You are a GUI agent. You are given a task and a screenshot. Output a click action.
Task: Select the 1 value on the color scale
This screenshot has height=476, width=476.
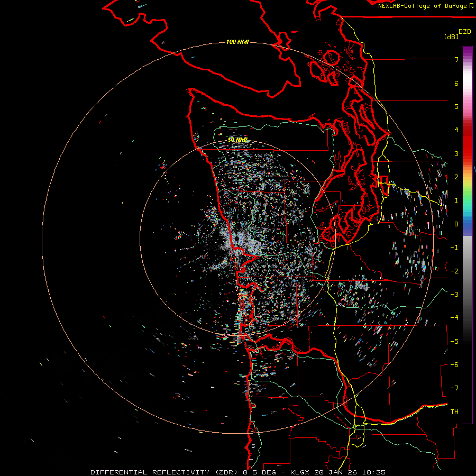[x=456, y=200]
